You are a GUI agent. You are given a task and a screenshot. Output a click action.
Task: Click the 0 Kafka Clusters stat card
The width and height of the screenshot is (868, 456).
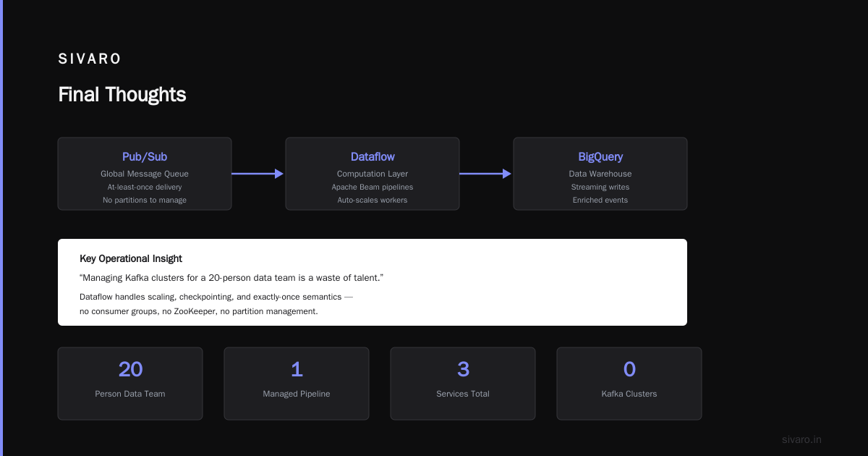point(629,384)
